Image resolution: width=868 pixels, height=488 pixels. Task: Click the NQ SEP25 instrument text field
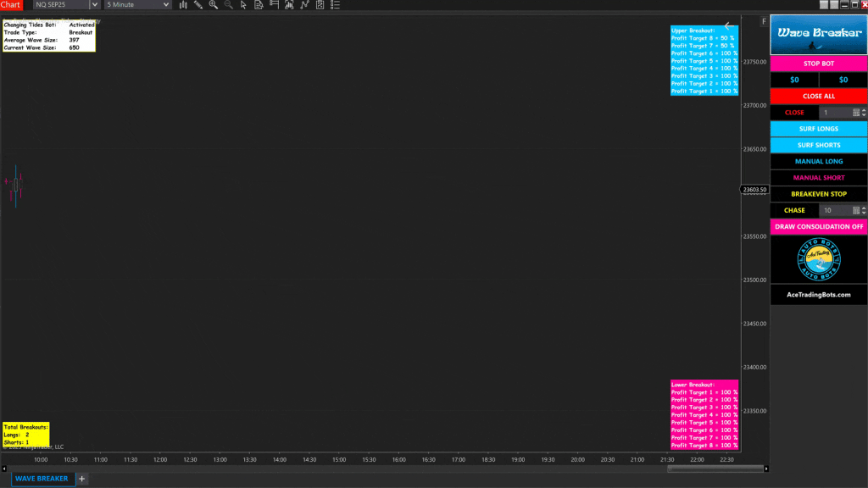click(61, 4)
